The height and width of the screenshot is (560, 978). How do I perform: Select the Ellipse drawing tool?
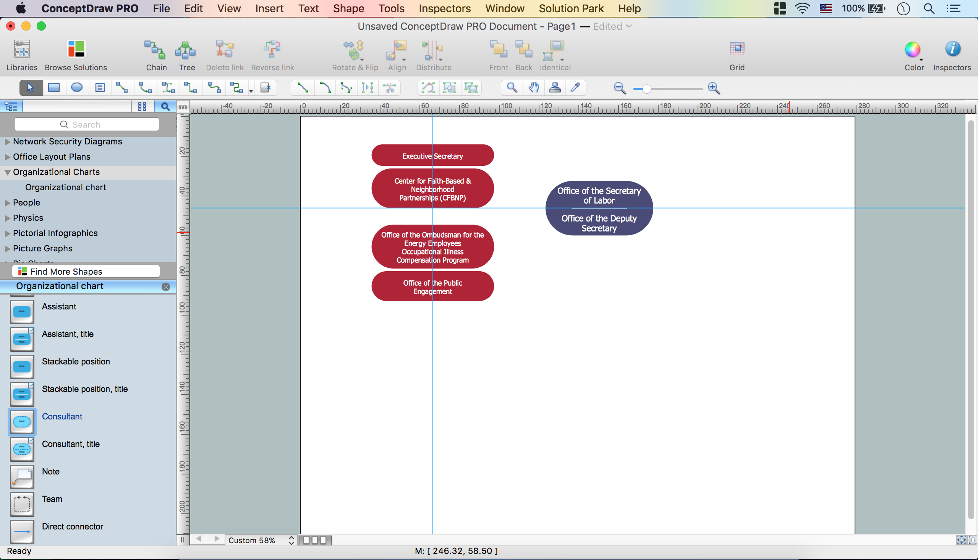(76, 88)
